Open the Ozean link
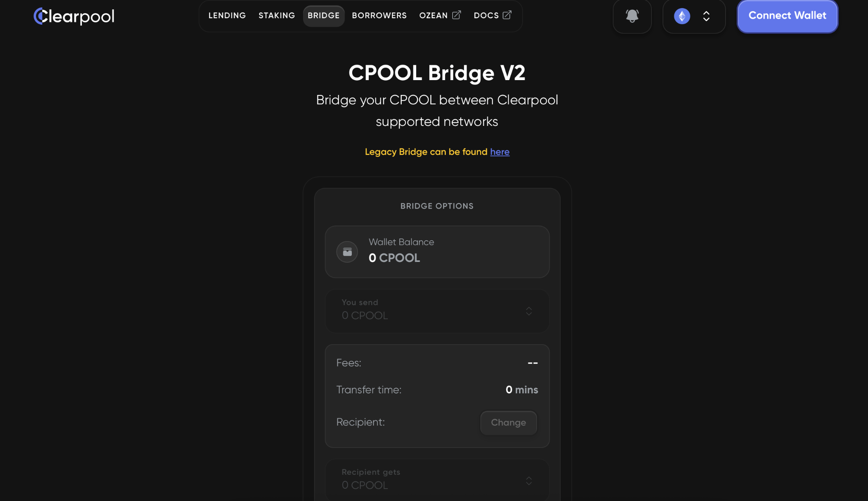868x501 pixels. (x=433, y=16)
